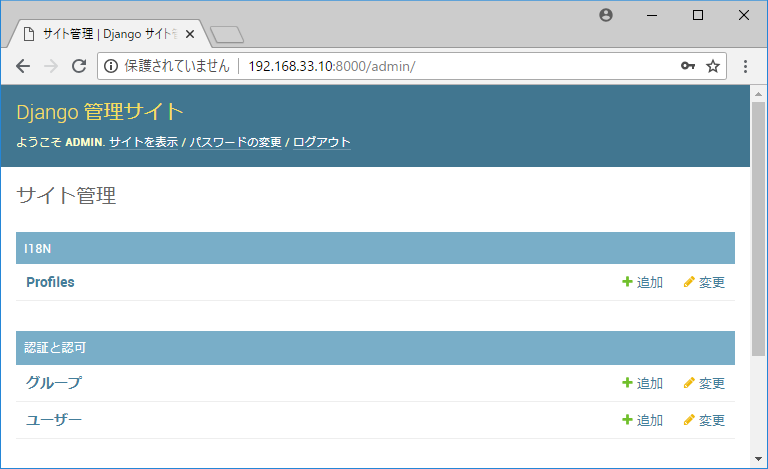The height and width of the screenshot is (469, 768).
Task: Reload the page with refresh icon
Action: coord(77,66)
